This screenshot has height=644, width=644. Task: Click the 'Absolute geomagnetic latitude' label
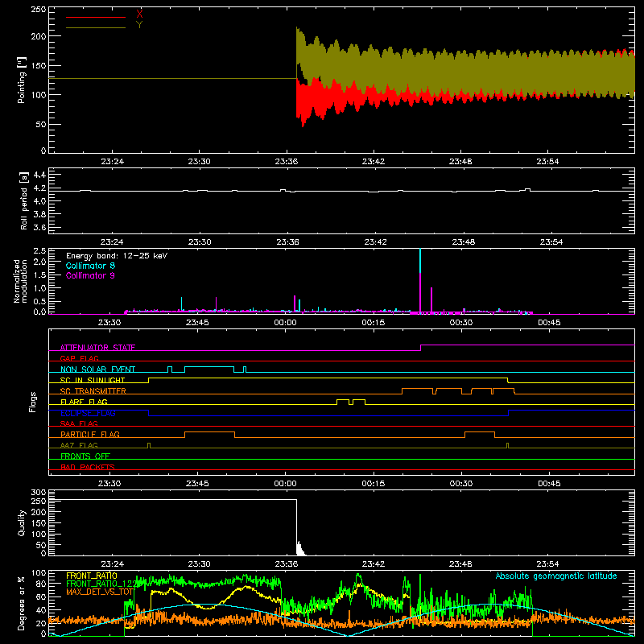point(556,576)
